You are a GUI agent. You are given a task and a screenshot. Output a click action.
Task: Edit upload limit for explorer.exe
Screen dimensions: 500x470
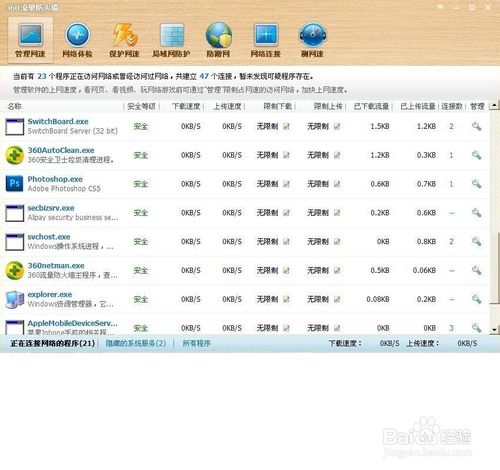point(337,299)
